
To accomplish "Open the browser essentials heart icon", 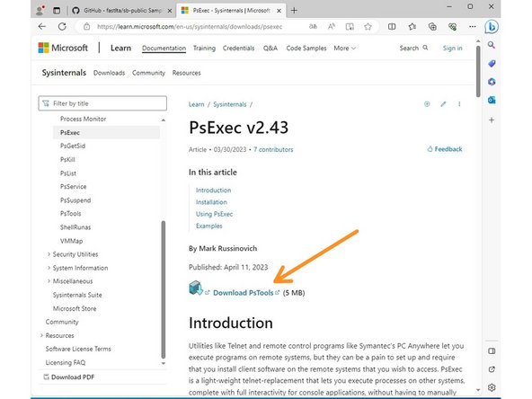I will [452, 26].
